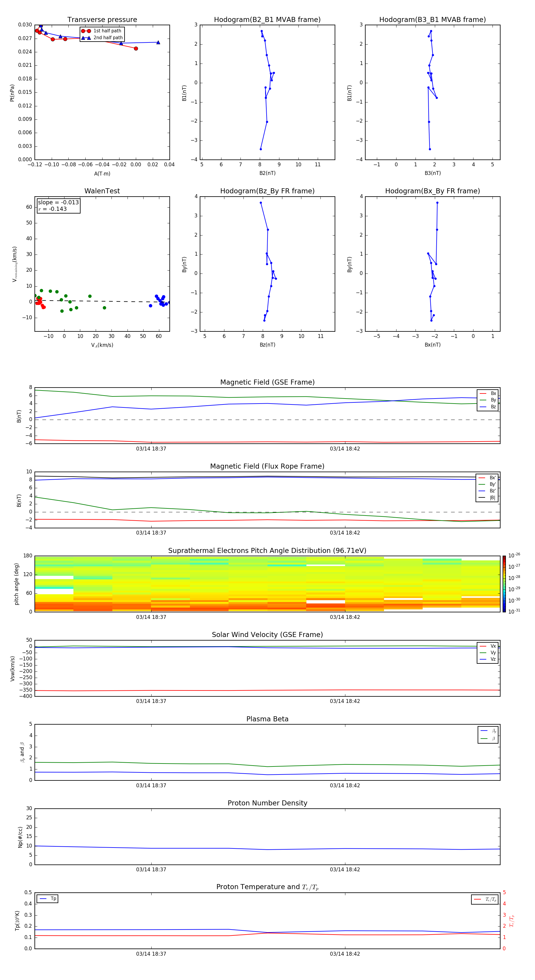Click the 03/14 18:37 tick label under Plasma Beta

[x=151, y=785]
